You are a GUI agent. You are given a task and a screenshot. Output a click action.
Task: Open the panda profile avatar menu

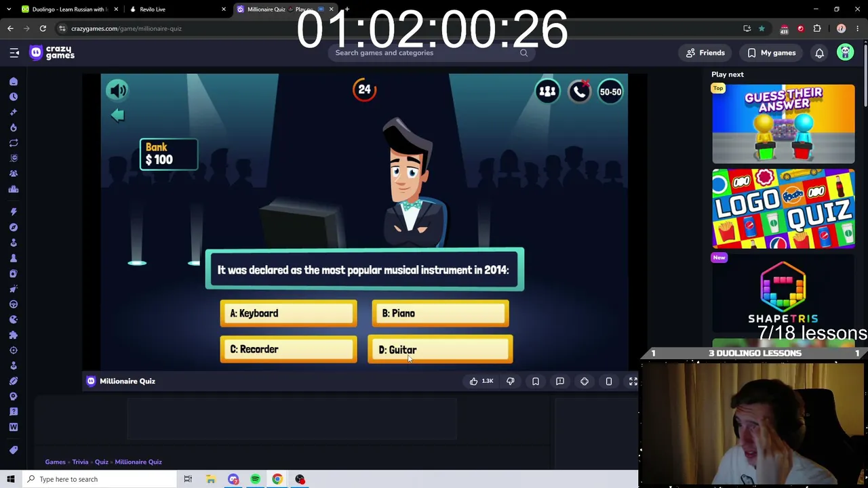pyautogui.click(x=845, y=53)
